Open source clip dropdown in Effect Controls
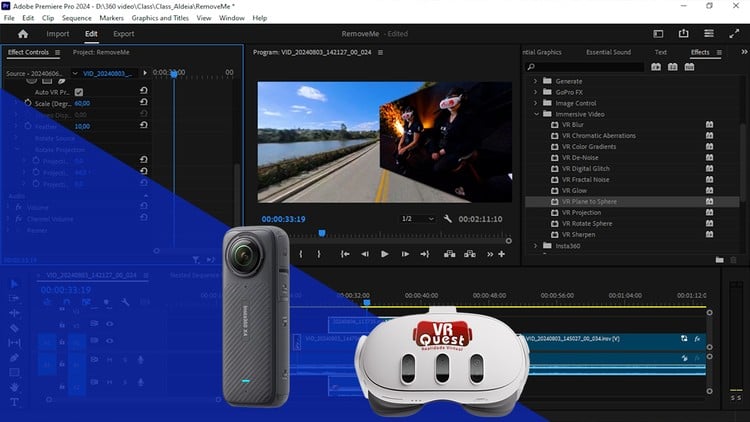This screenshot has width=750, height=422. point(75,73)
